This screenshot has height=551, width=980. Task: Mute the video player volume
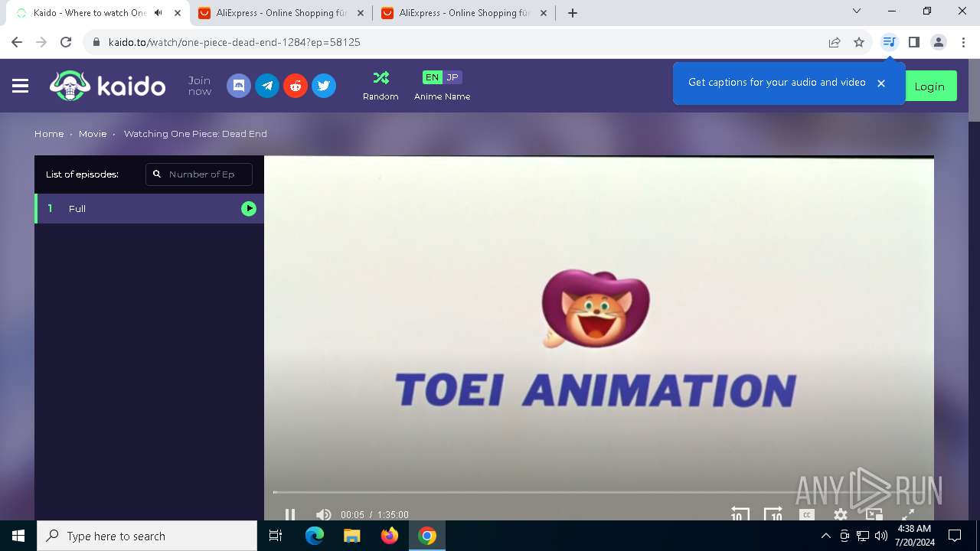point(323,514)
